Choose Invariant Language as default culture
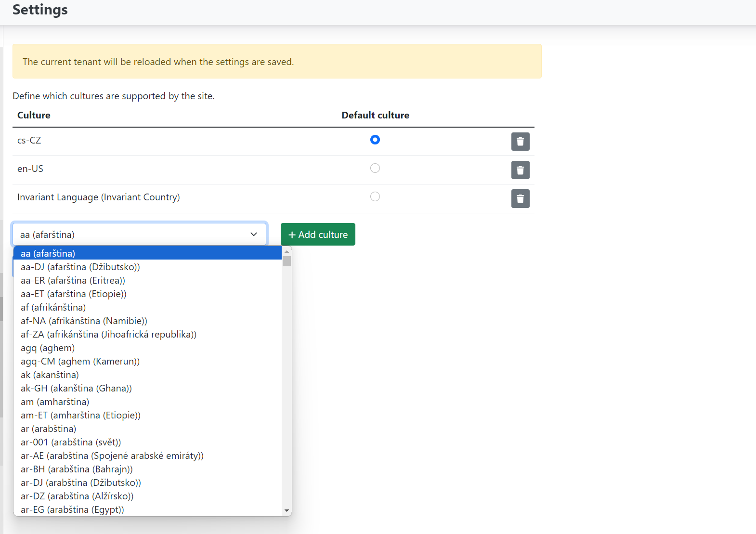Image resolution: width=756 pixels, height=534 pixels. [x=375, y=196]
